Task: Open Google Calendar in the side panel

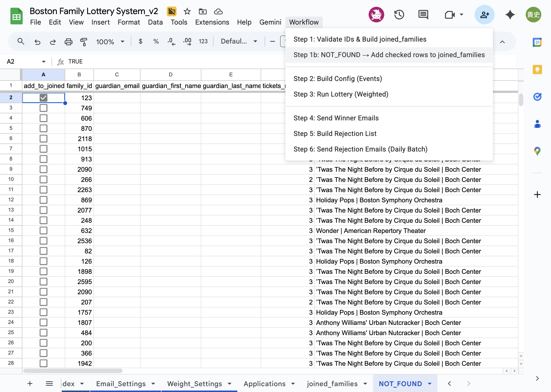Action: pyautogui.click(x=537, y=42)
